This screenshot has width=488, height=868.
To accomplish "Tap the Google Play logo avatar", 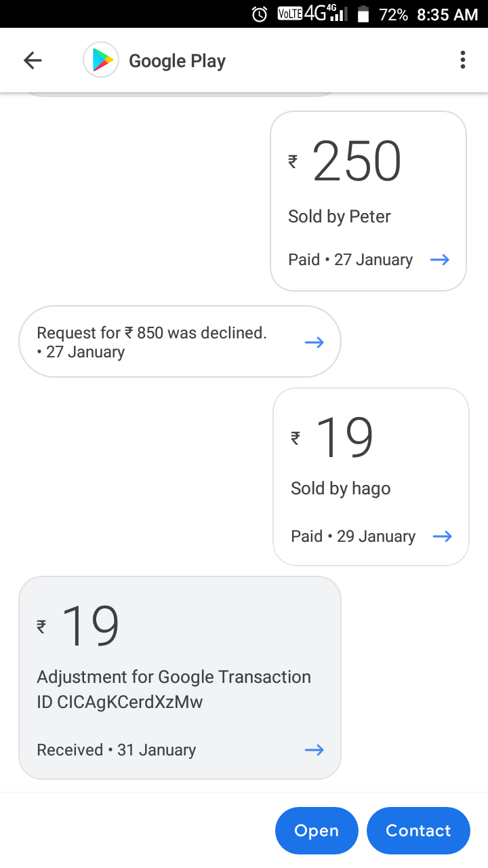I will (101, 60).
